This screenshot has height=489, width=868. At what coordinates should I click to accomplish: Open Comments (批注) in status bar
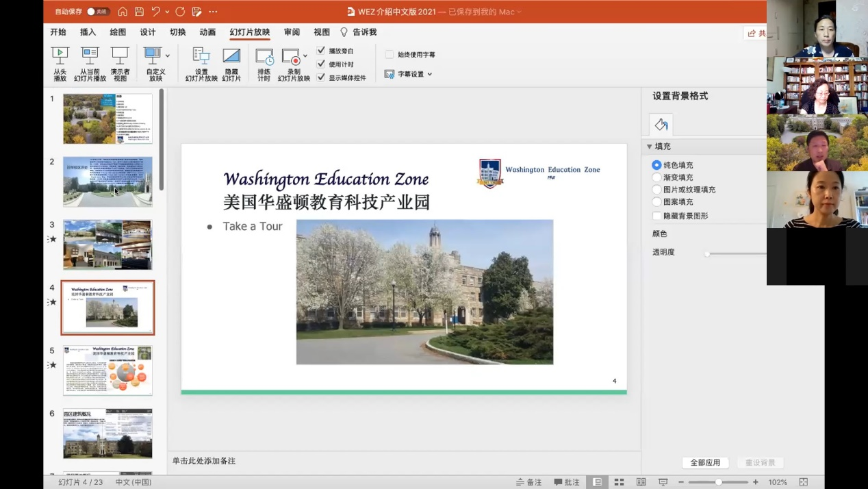567,482
